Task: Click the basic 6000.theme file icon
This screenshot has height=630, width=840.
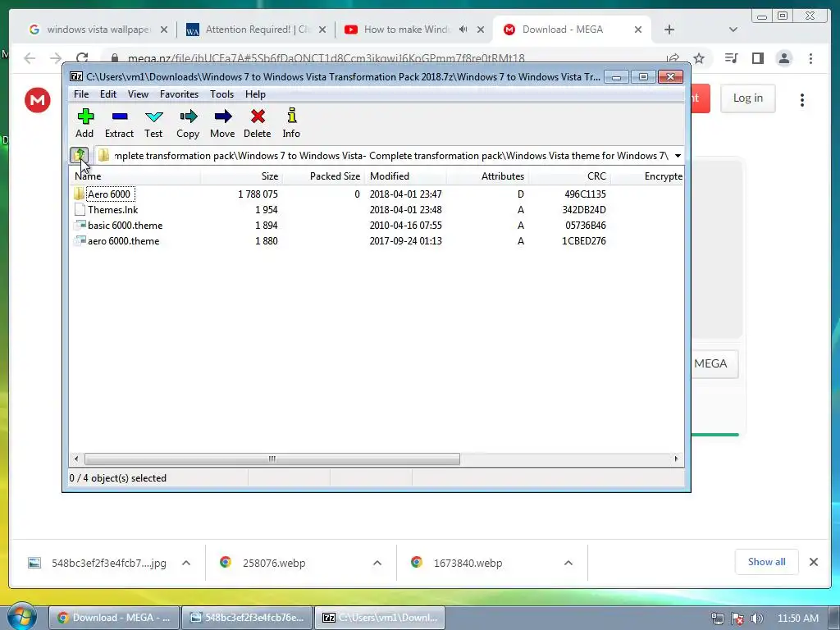Action: (80, 225)
